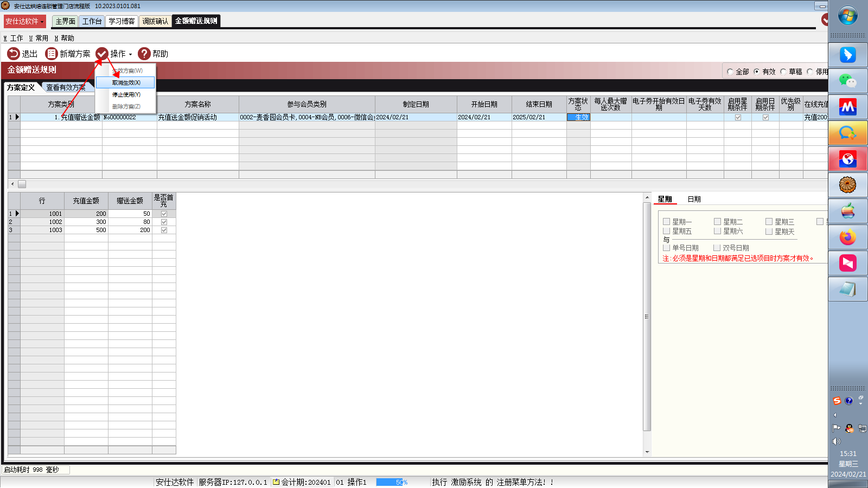Check the 星期六 checkbox
The image size is (868, 488).
718,231
